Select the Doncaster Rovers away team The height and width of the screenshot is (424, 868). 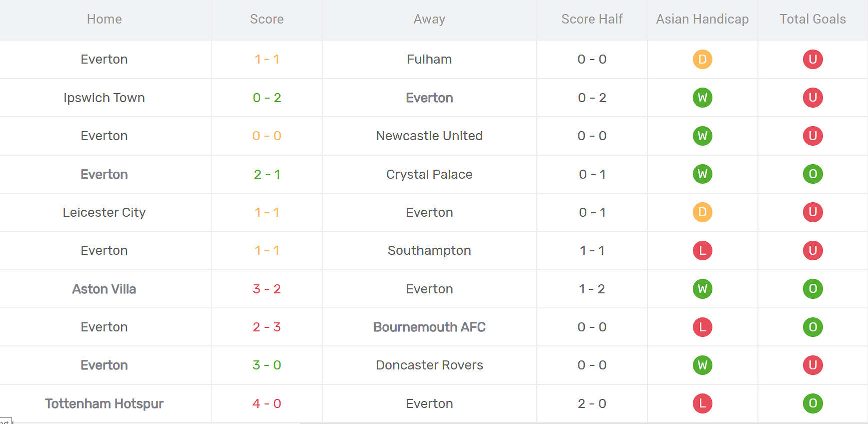429,365
